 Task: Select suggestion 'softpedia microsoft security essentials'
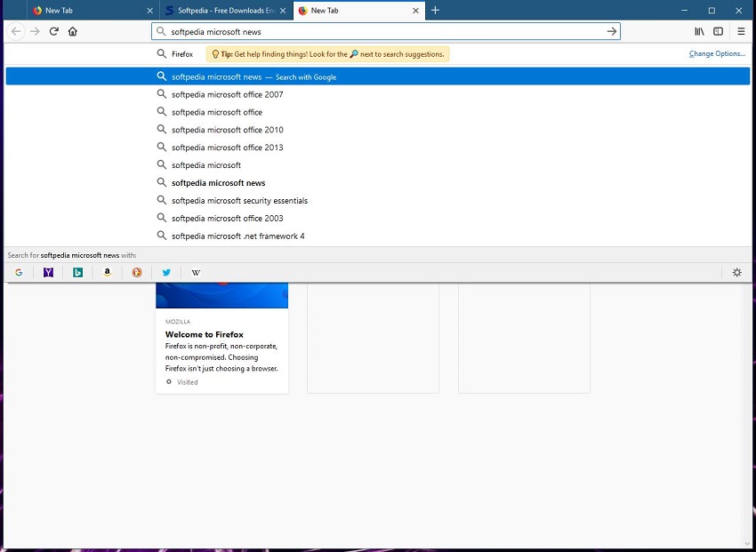point(239,201)
